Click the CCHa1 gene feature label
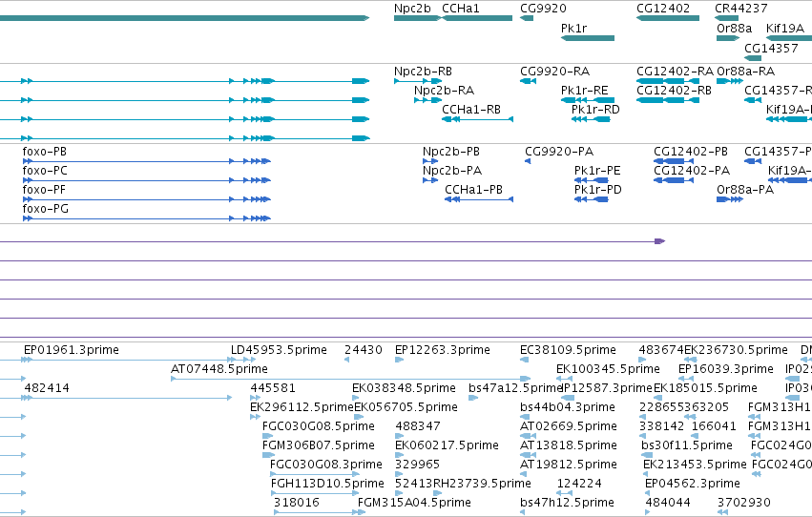Image resolution: width=812 pixels, height=517 pixels. coord(460,9)
